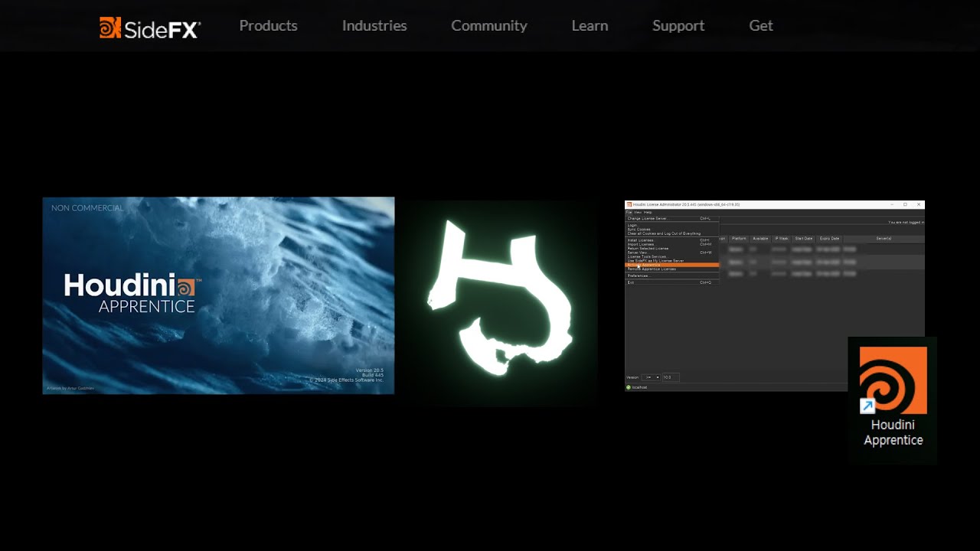Choose Return Selected License
980x551 pixels.
pyautogui.click(x=672, y=249)
